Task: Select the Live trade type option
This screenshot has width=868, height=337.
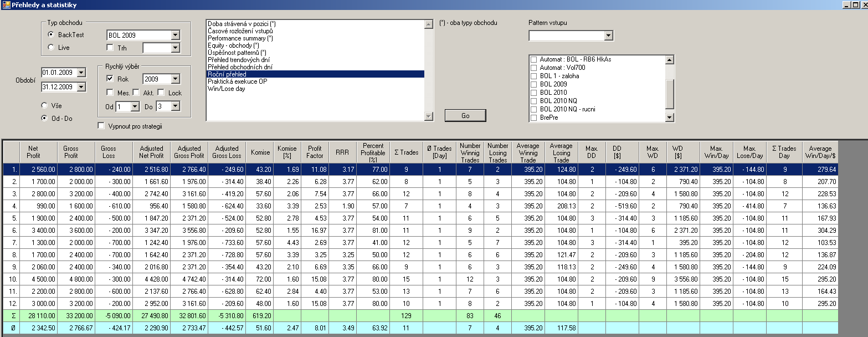Action: (x=51, y=48)
